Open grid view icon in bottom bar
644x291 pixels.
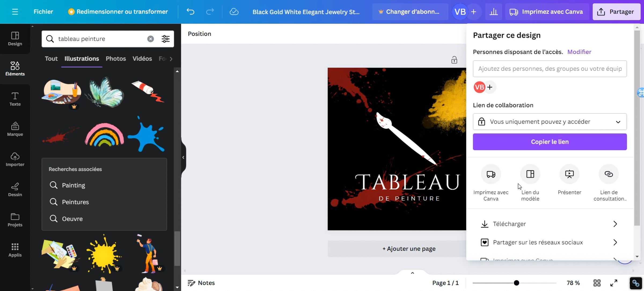[597, 283]
